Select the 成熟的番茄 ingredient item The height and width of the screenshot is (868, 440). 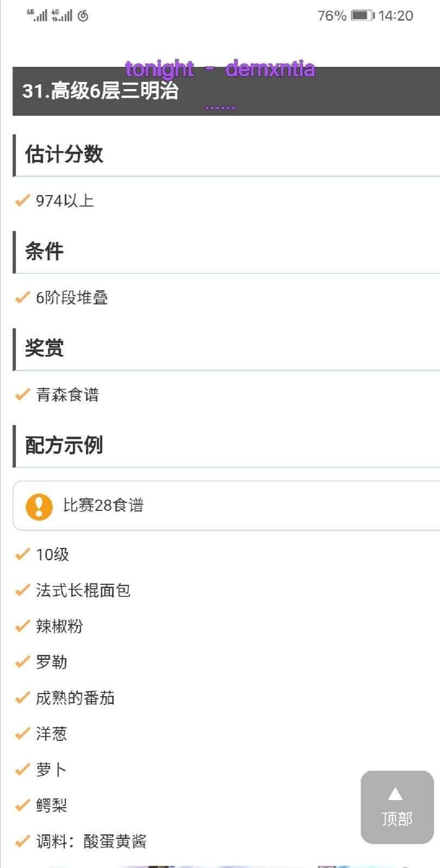75,698
